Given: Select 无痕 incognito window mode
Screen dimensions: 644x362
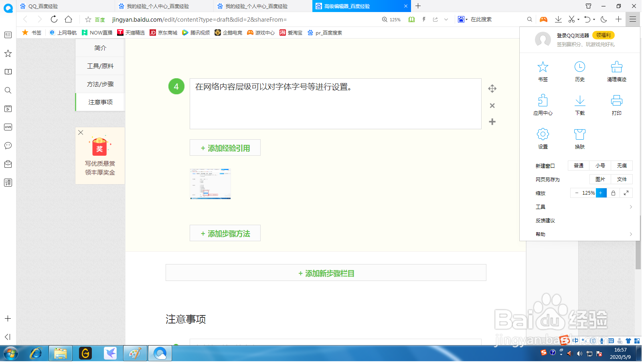Looking at the screenshot, I should tap(622, 165).
